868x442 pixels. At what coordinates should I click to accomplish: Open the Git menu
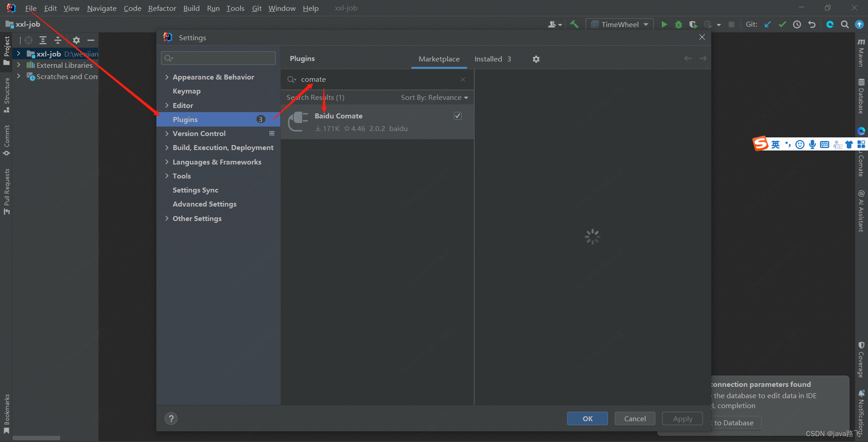(257, 8)
